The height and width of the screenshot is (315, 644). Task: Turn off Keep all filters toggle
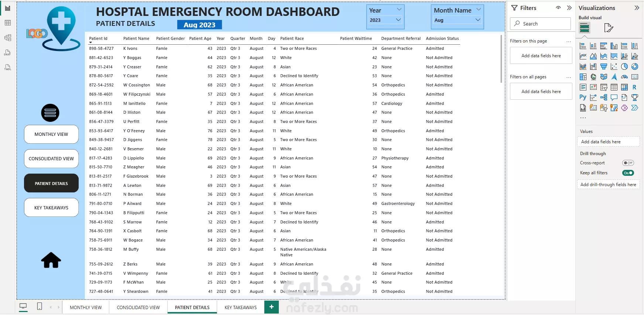[x=628, y=173]
